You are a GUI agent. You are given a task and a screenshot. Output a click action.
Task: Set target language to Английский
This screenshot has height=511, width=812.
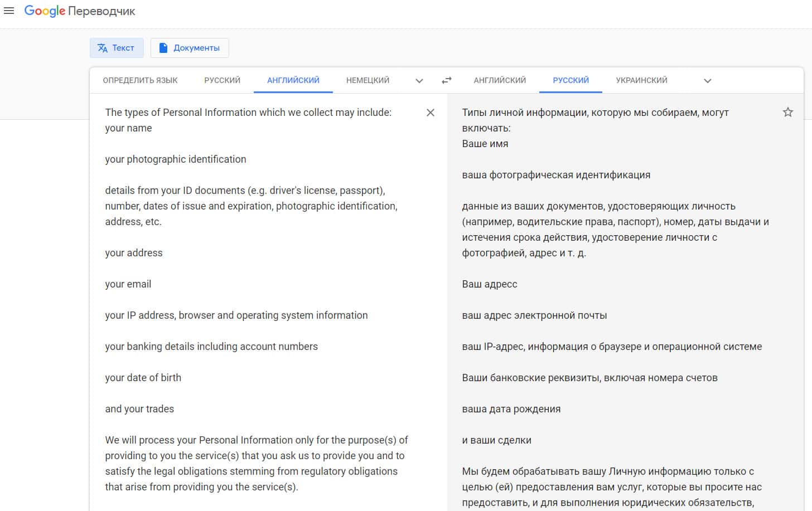(x=500, y=80)
